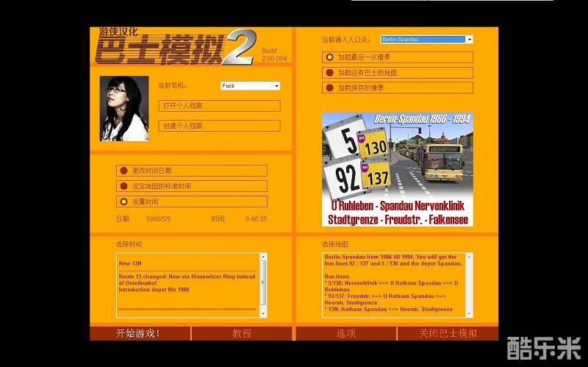Open the 当前司机 driver dropdown
Screen dimensions: 588x367
coord(276,86)
